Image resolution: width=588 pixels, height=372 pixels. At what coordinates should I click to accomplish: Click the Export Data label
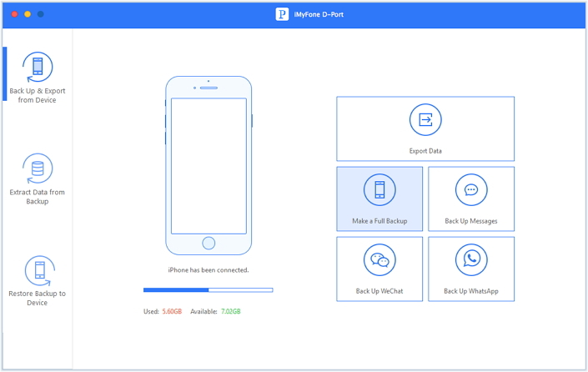pos(425,151)
